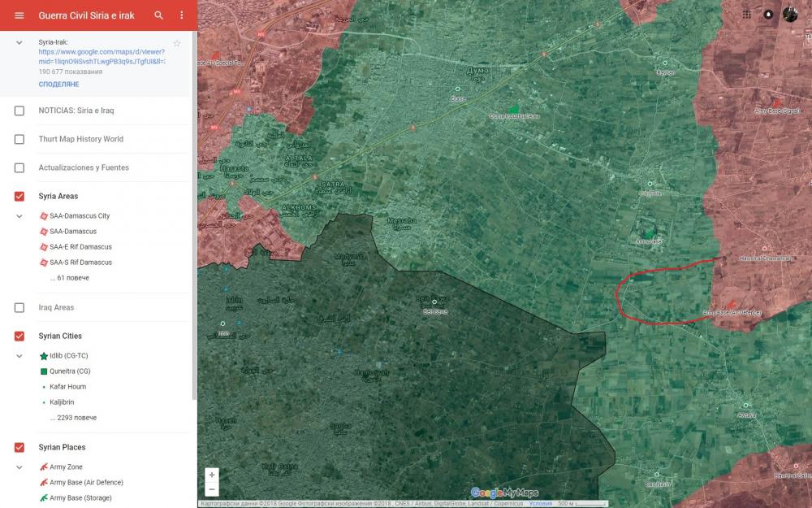Click the green square icon beside Quneitra (CG)
This screenshot has width=812, height=508.
(x=44, y=371)
